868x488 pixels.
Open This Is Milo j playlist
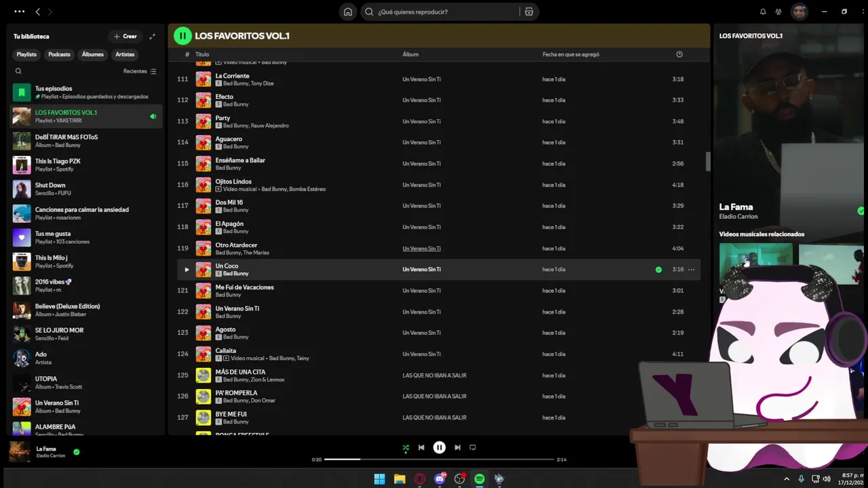[x=87, y=262]
